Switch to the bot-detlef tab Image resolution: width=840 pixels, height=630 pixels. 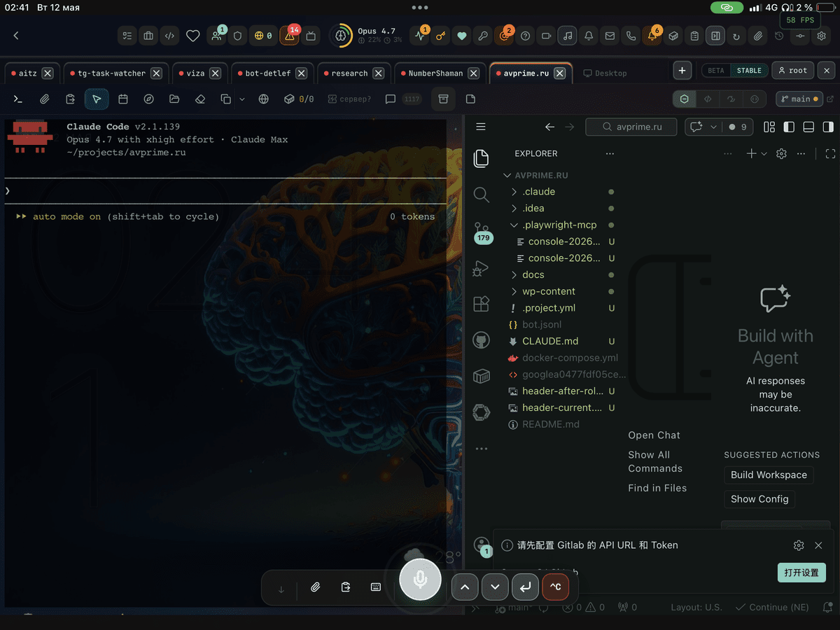point(267,73)
